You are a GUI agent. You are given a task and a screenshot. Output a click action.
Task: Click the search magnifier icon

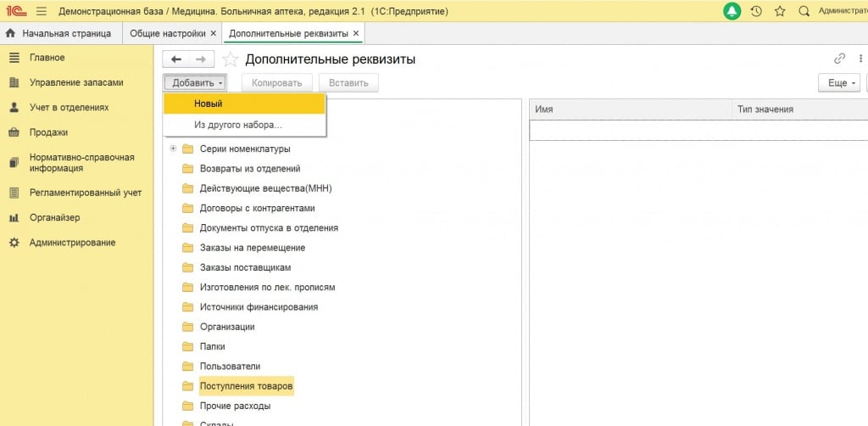(804, 11)
